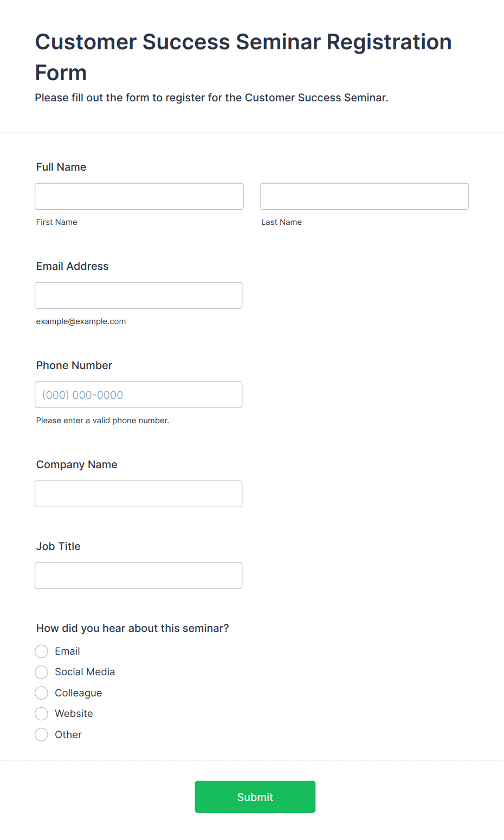
Task: Click the Phone Number field with placeholder
Action: click(x=139, y=395)
